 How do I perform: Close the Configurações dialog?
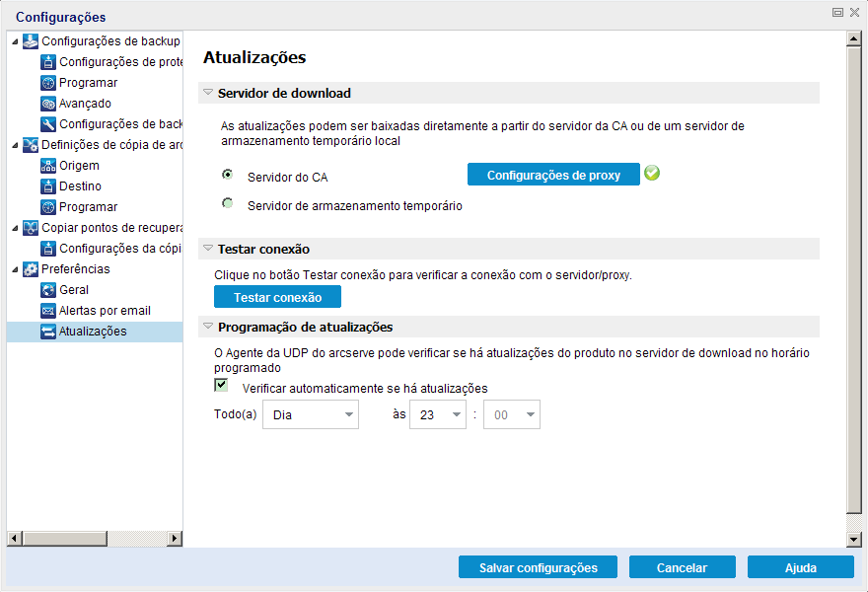(x=855, y=12)
